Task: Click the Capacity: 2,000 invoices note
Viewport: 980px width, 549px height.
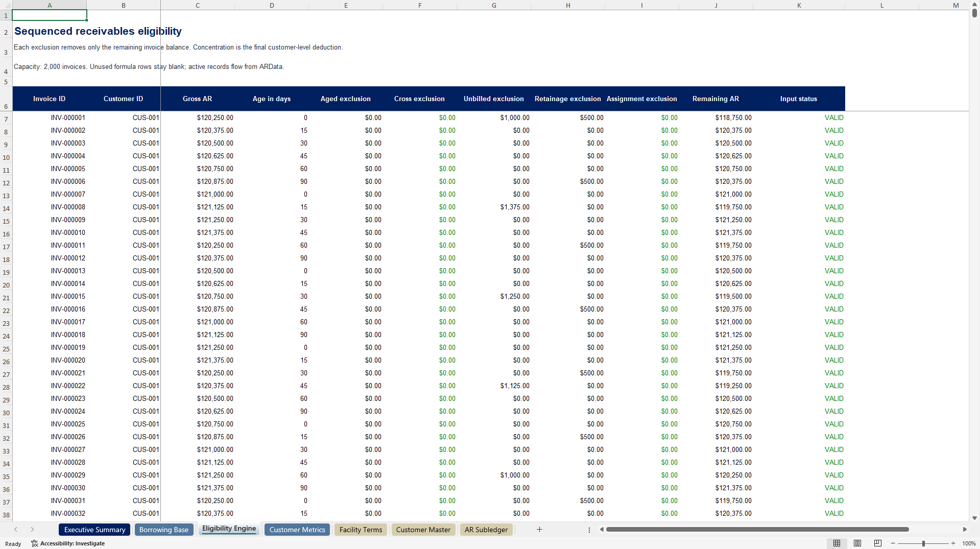Action: click(149, 66)
